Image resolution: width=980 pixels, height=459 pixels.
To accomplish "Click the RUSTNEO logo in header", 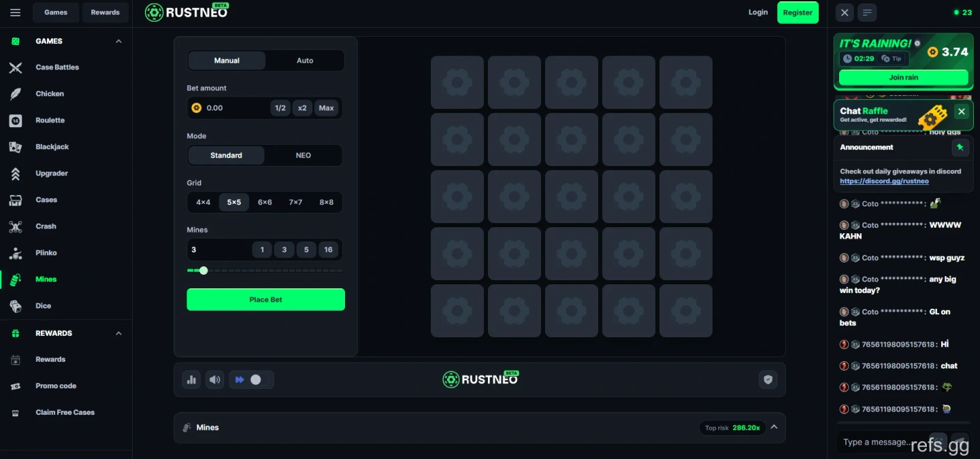I will coord(186,12).
